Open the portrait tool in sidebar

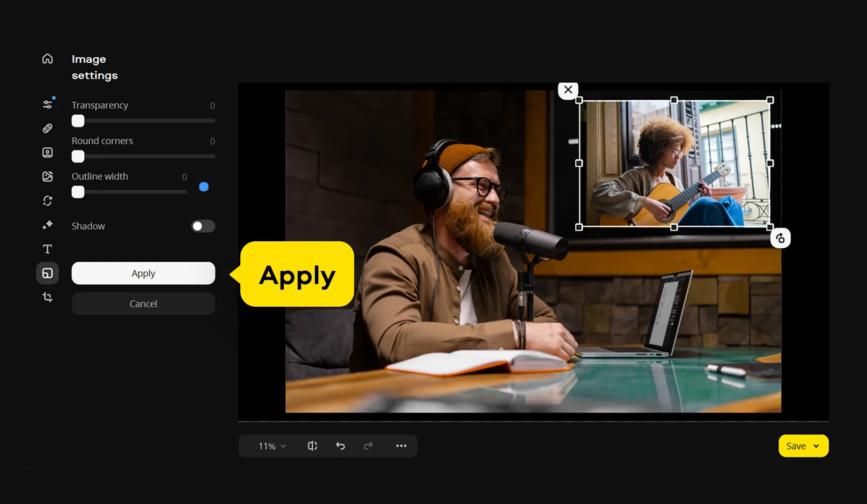tap(48, 153)
